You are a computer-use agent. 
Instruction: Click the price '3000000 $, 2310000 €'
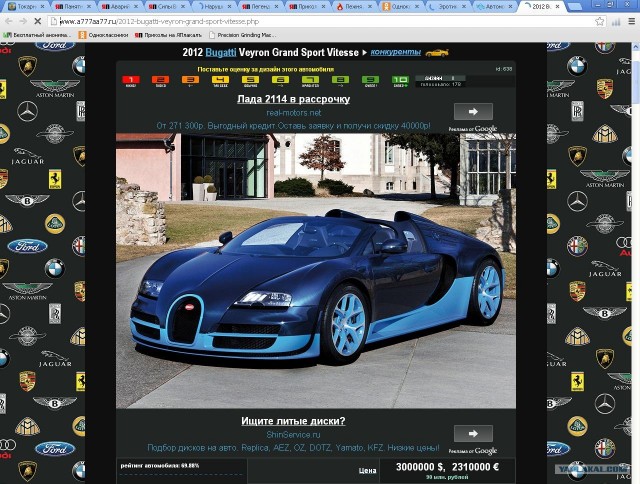click(x=447, y=467)
